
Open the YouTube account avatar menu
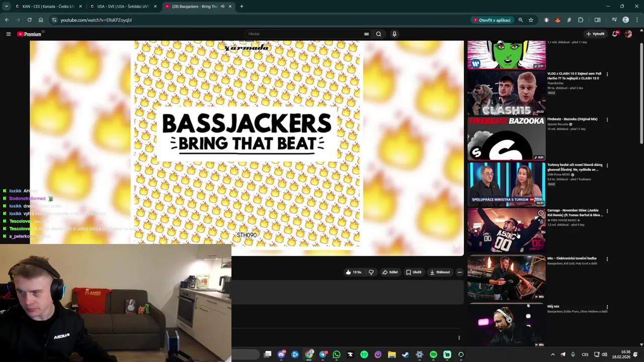(628, 34)
